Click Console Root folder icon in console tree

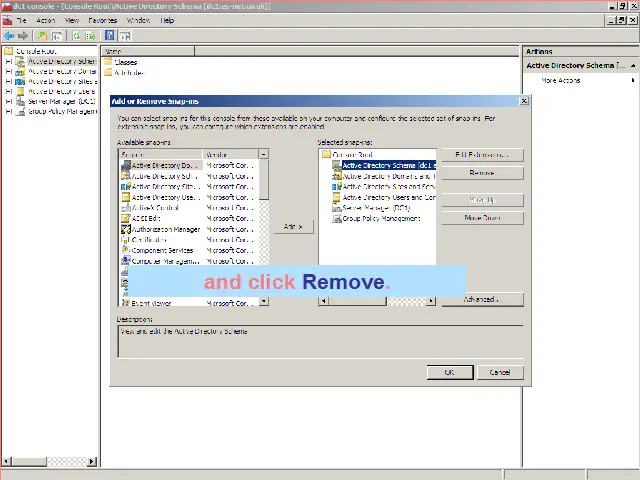point(9,51)
